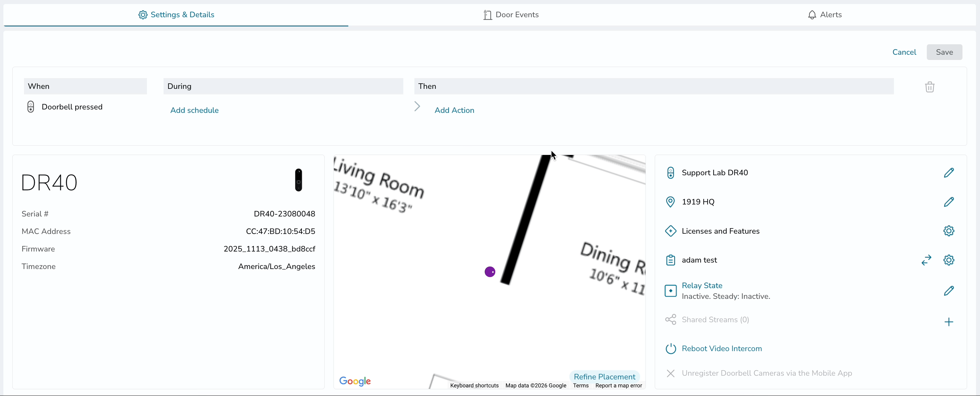Select the Doorbell pressed text
This screenshot has height=396, width=980.
click(x=72, y=107)
